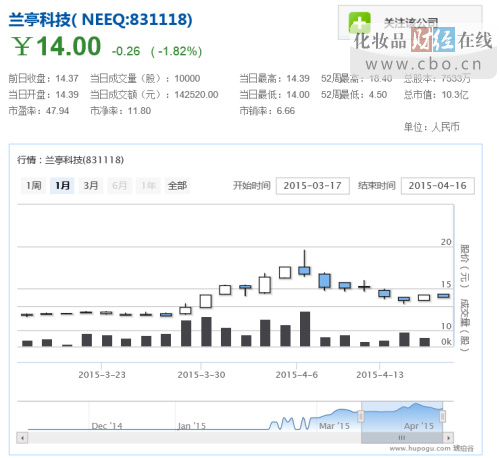Select the 1月 time range tab
The image size is (500, 458).
click(62, 185)
